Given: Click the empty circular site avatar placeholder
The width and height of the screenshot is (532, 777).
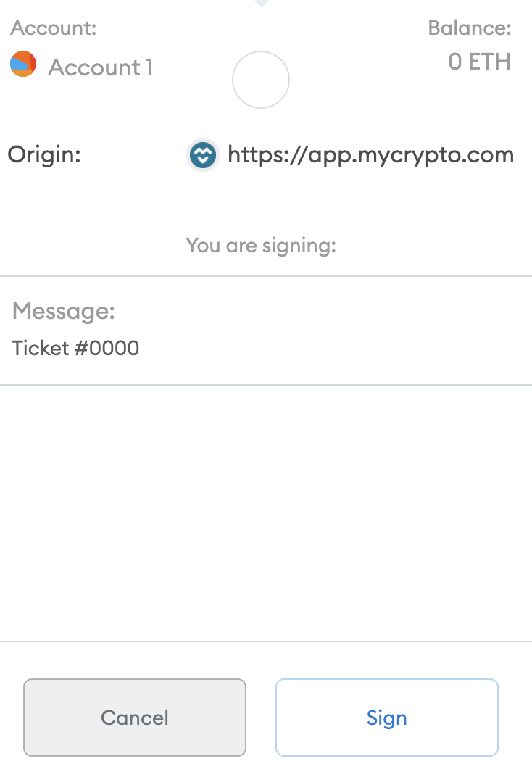Looking at the screenshot, I should [260, 80].
